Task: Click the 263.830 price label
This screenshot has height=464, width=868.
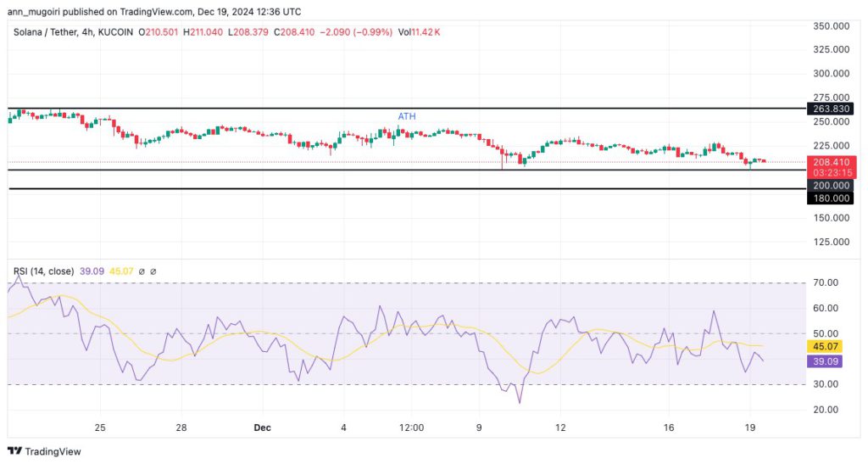Action: tap(831, 109)
